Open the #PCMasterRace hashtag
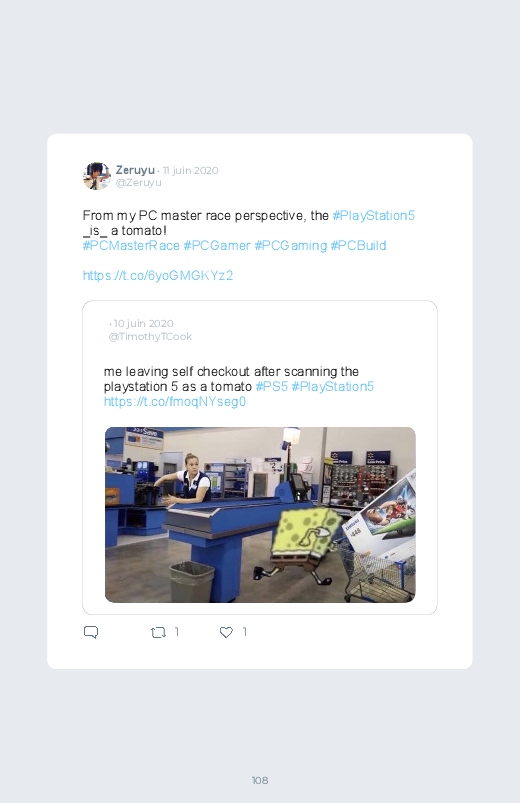 coord(131,245)
